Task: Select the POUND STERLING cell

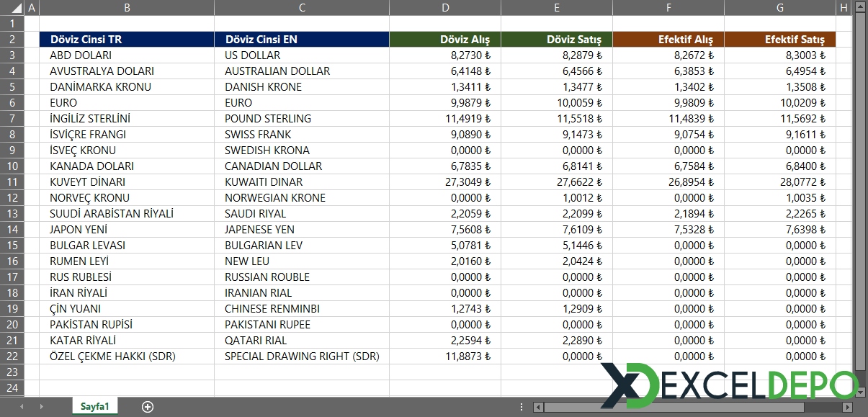Action: pyautogui.click(x=302, y=119)
